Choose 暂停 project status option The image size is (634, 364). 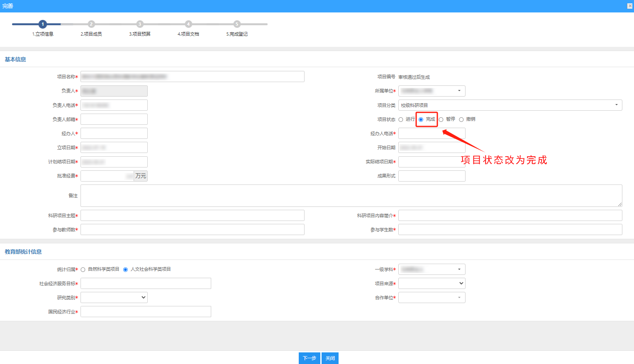(x=441, y=119)
